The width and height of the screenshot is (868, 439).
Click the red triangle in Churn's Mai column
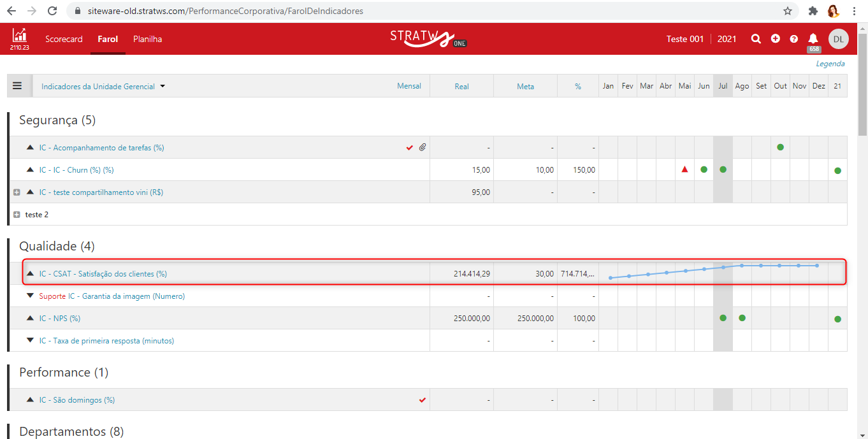click(684, 169)
